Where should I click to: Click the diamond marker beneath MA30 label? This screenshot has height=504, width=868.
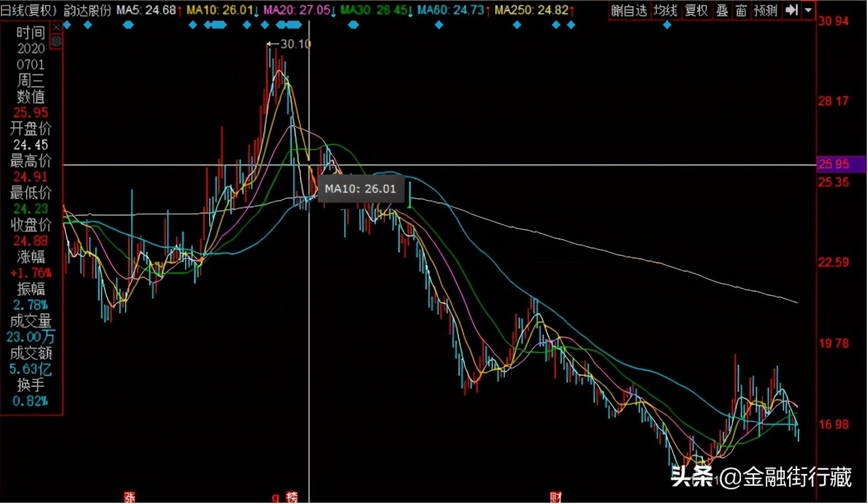(x=353, y=25)
